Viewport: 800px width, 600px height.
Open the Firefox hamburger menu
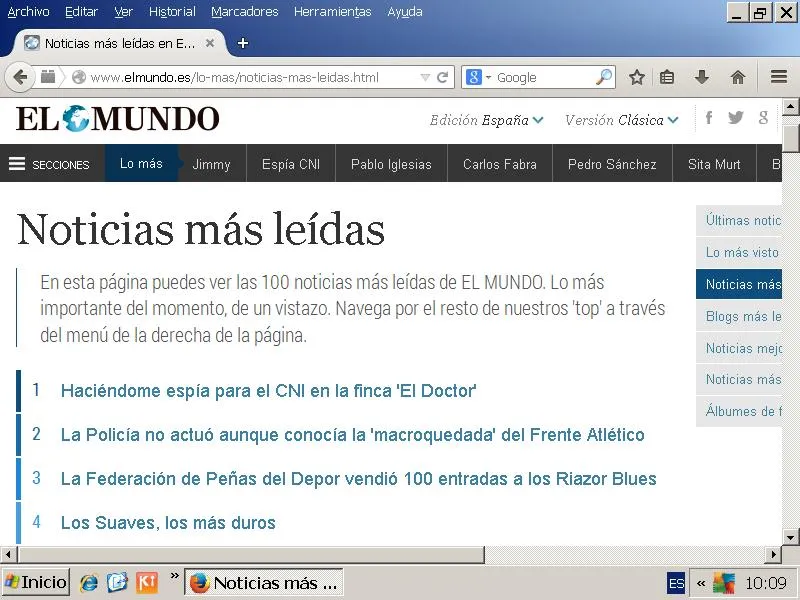click(779, 77)
